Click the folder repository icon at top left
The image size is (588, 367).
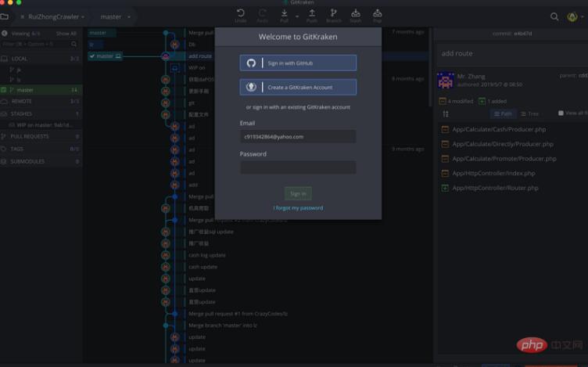click(5, 16)
